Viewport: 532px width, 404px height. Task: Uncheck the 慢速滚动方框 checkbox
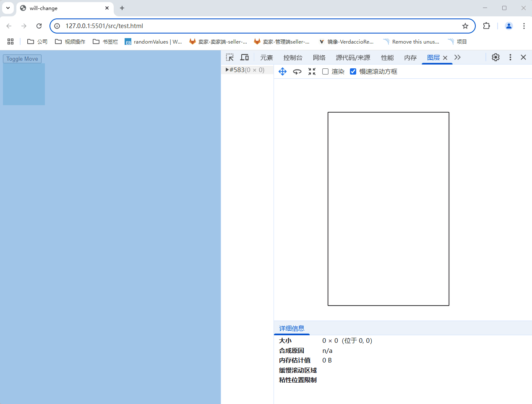pyautogui.click(x=353, y=72)
